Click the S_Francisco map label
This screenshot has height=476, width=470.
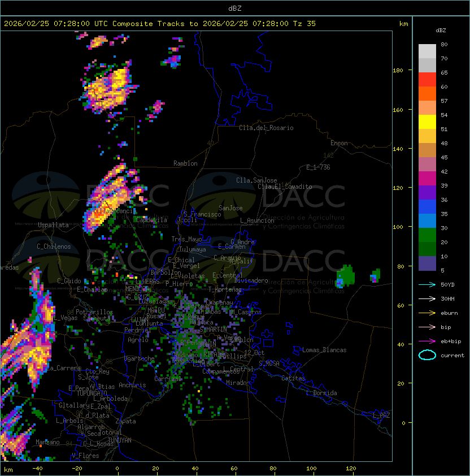pyautogui.click(x=202, y=214)
